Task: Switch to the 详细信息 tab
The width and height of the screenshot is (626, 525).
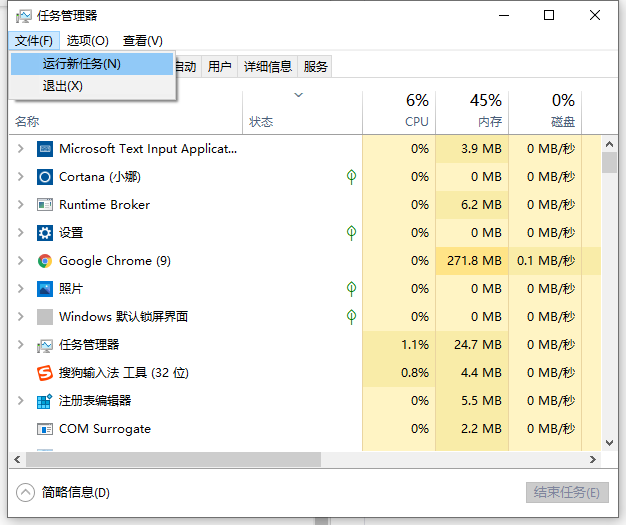Action: click(267, 67)
